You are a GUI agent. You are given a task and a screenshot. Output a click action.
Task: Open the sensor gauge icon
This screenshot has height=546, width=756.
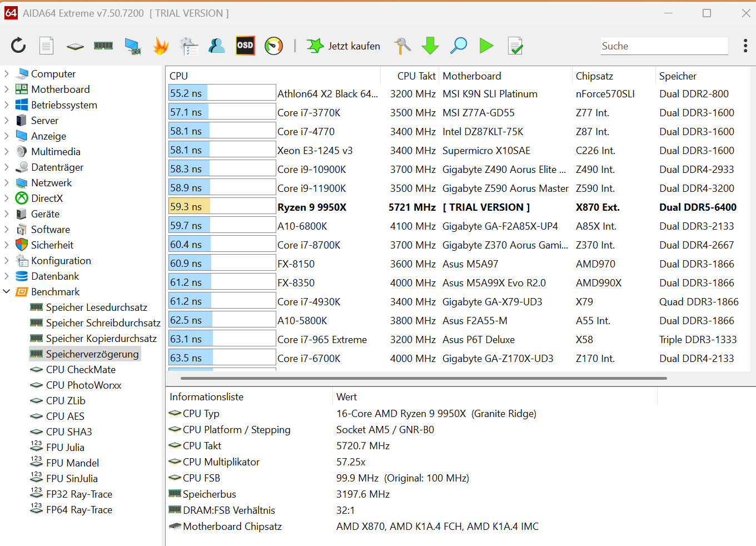pyautogui.click(x=273, y=46)
